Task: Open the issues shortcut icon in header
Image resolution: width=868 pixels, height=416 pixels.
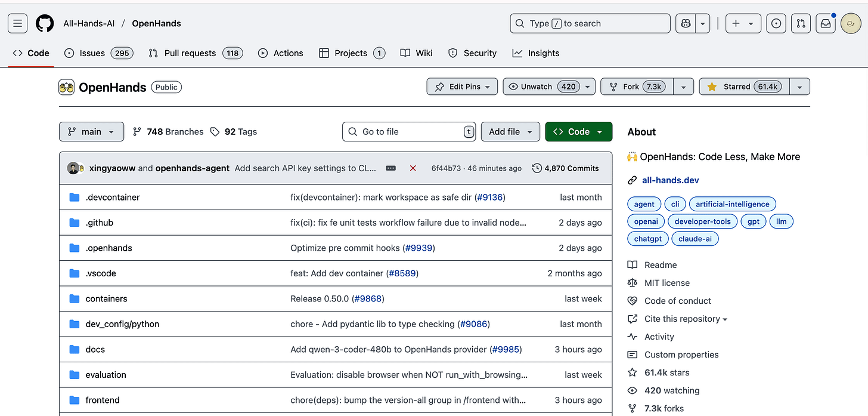Action: (x=776, y=23)
